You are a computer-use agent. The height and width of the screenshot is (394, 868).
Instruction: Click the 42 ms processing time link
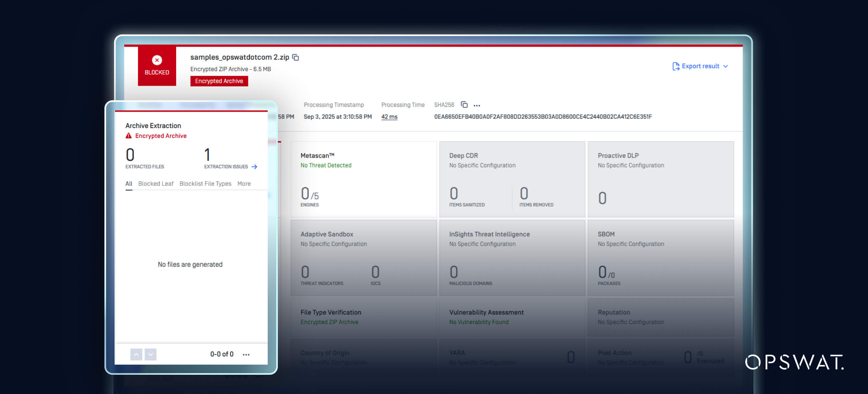pos(389,116)
